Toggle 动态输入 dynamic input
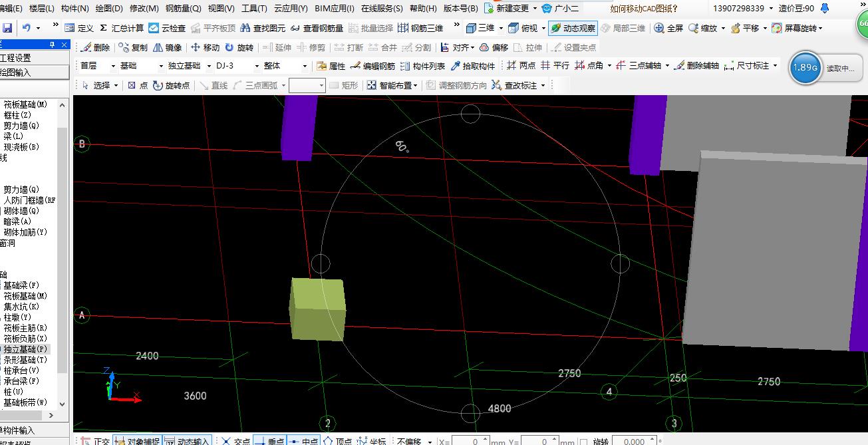Viewport: 868px width, 445px height. 187,441
